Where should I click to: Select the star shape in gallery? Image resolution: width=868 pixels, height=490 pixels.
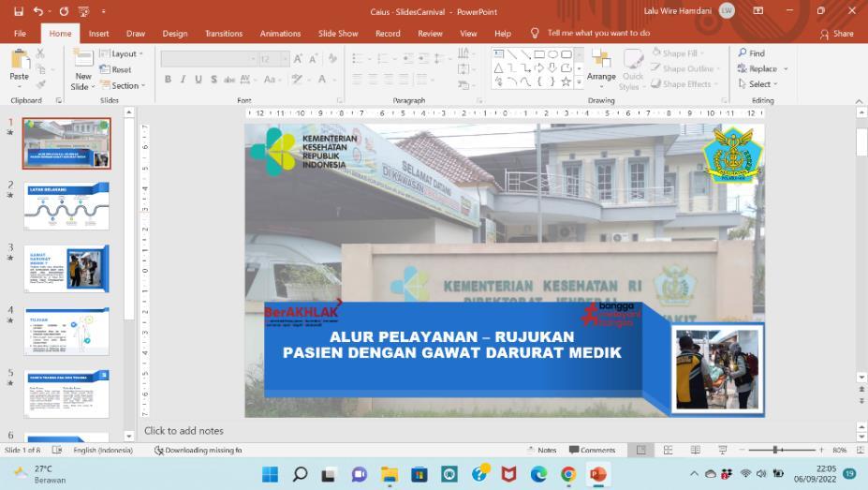(x=566, y=82)
